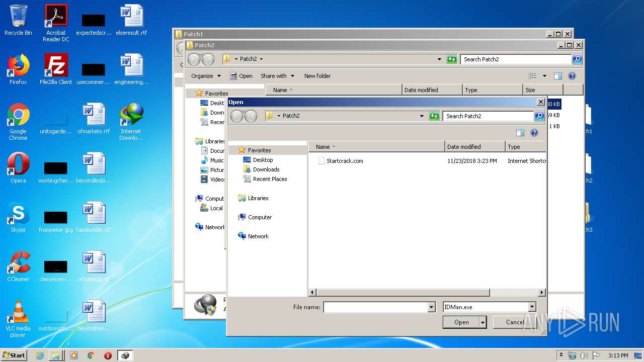The width and height of the screenshot is (644, 362).
Task: Click Opera icon in taskbar
Action: [x=108, y=355]
